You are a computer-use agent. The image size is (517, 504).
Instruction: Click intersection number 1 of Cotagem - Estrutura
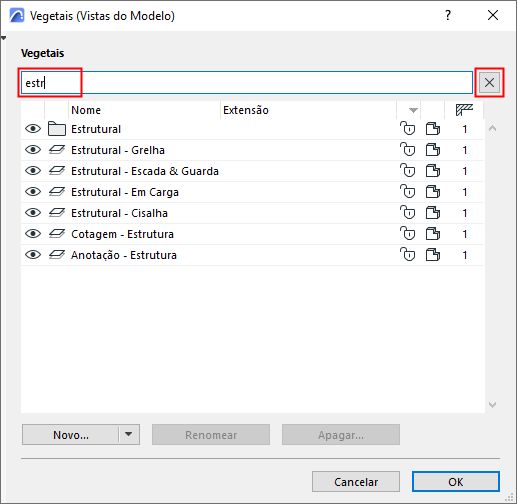(x=464, y=234)
